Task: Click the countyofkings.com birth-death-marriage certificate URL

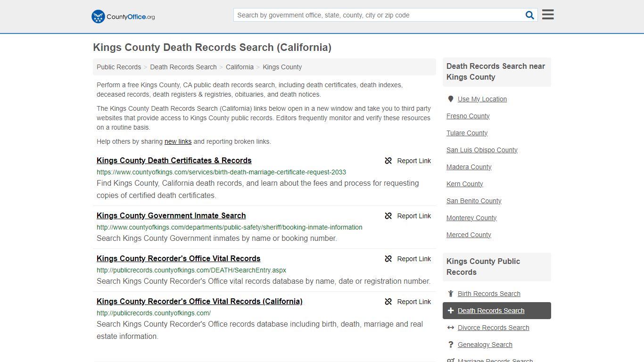Action: coord(221,172)
